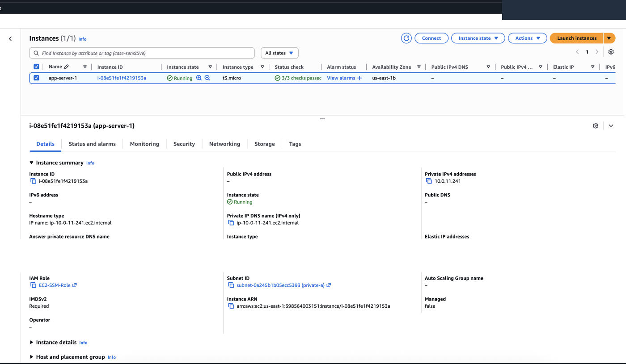Screen dimensions: 626x364
Task: Open the Monitoring tab
Action: pos(144,144)
